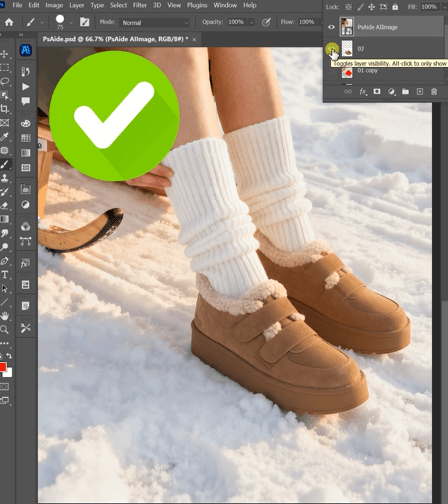
Task: Select the Lasso tool
Action: tap(4, 81)
